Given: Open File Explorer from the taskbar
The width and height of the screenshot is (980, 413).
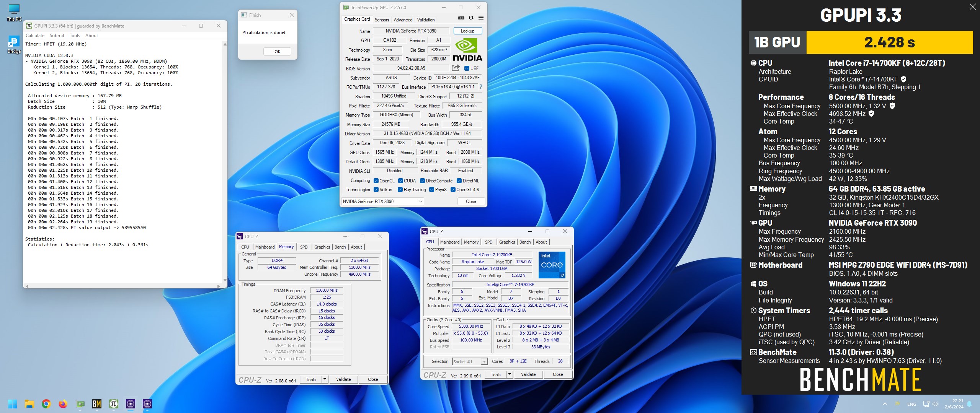Looking at the screenshot, I should (29, 404).
